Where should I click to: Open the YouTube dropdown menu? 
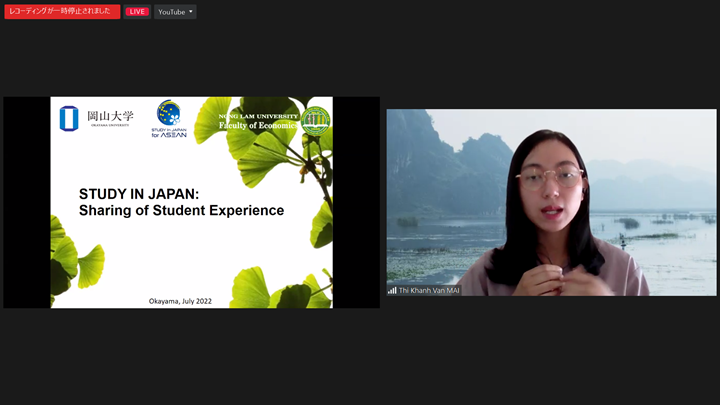tap(175, 12)
